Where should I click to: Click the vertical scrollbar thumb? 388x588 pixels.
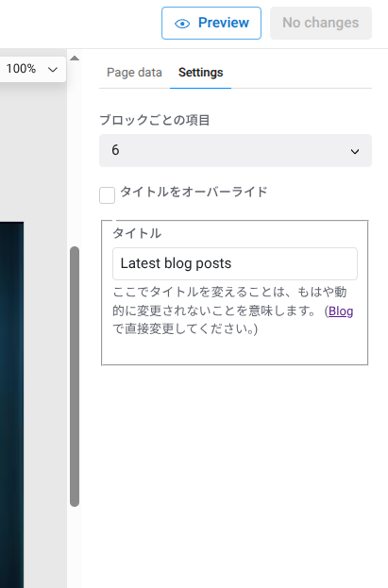coord(75,377)
